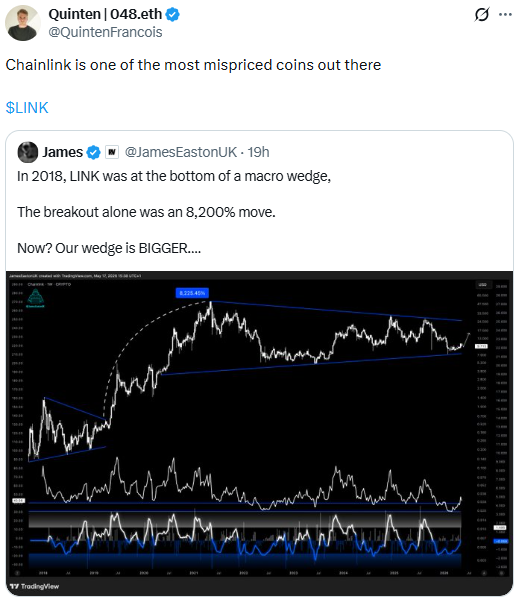The image size is (524, 599).
Task: Open the affiliate badge next to James
Action: [x=112, y=152]
